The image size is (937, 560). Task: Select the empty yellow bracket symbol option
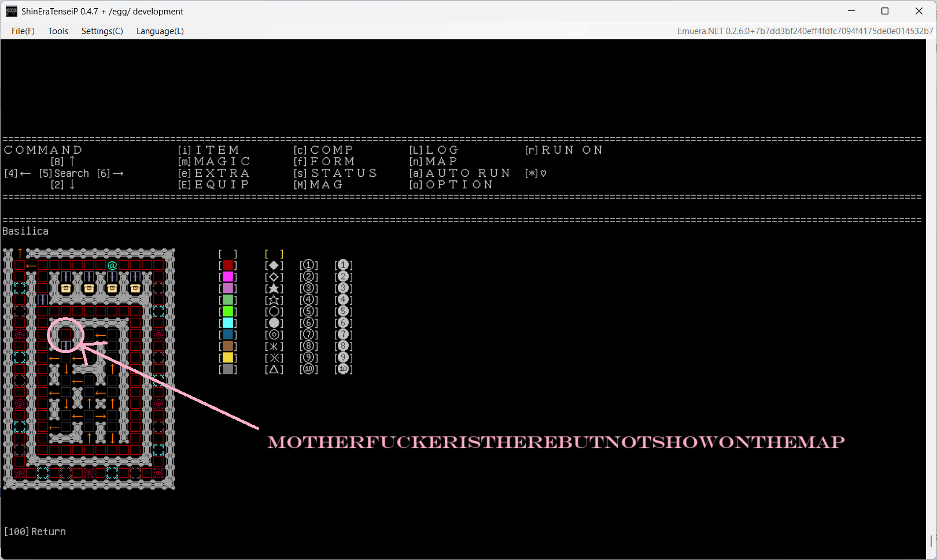coord(274,254)
